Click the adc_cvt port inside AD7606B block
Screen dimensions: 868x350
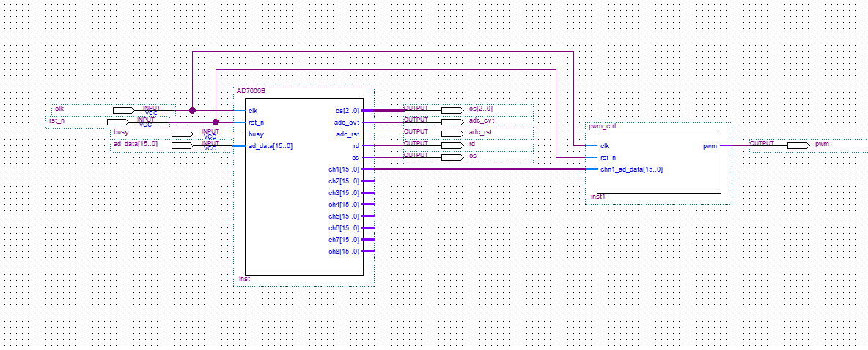point(347,122)
